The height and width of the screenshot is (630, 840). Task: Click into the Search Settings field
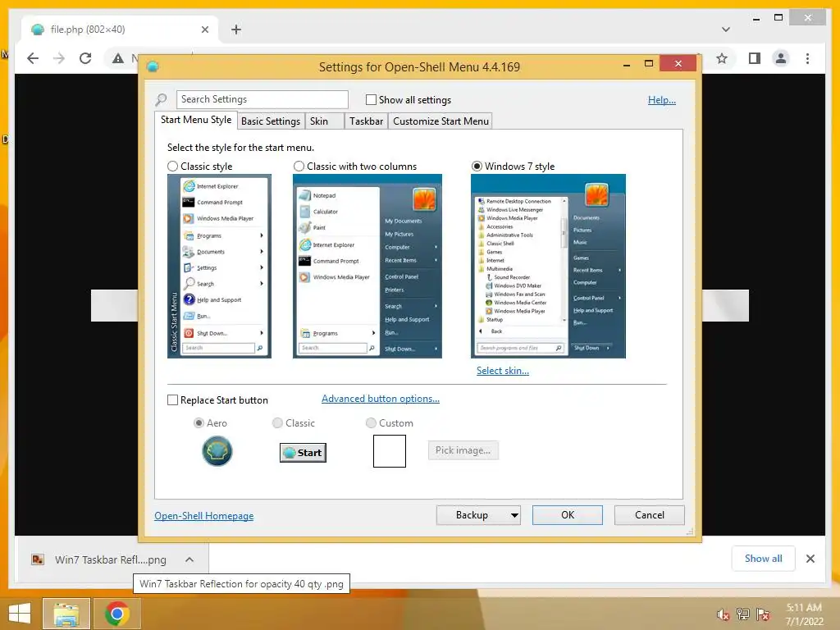point(262,99)
